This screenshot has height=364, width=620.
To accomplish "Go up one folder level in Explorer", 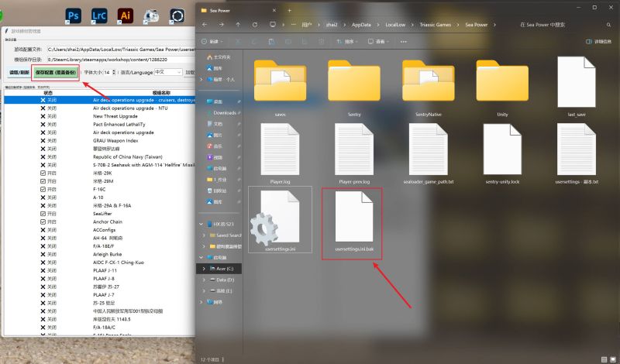I will (238, 25).
